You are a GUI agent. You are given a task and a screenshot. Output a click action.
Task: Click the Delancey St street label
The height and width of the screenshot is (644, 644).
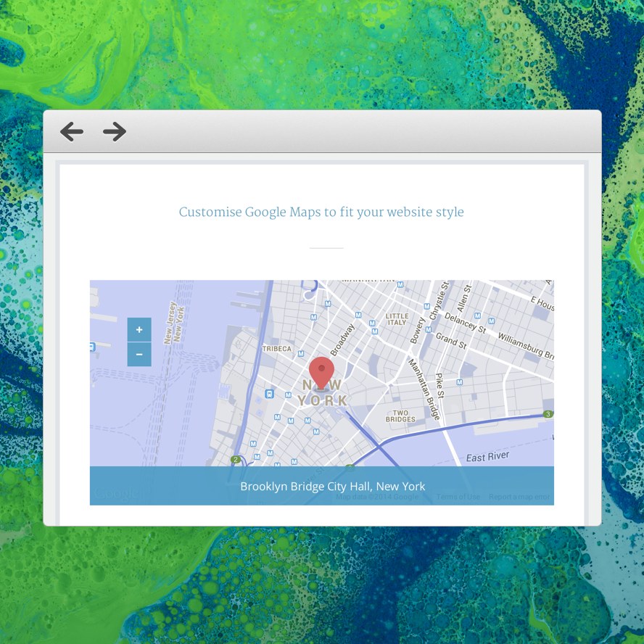464,323
